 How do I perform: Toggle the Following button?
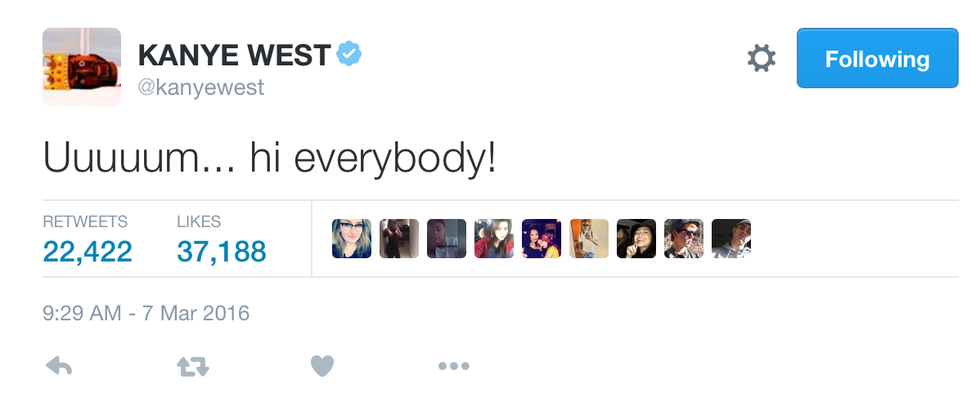pos(876,59)
